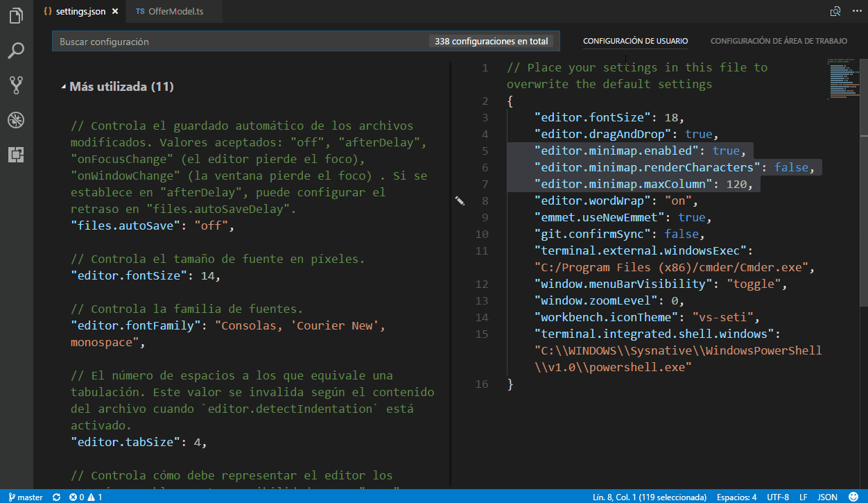Select CONFIGURACIÓN DE ÁREA DE TRABAJO tab

pyautogui.click(x=779, y=41)
